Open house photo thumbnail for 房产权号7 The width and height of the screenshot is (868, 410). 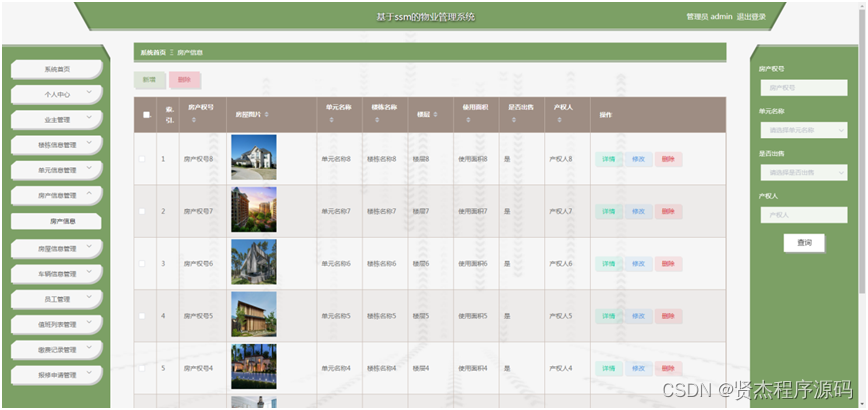(254, 210)
